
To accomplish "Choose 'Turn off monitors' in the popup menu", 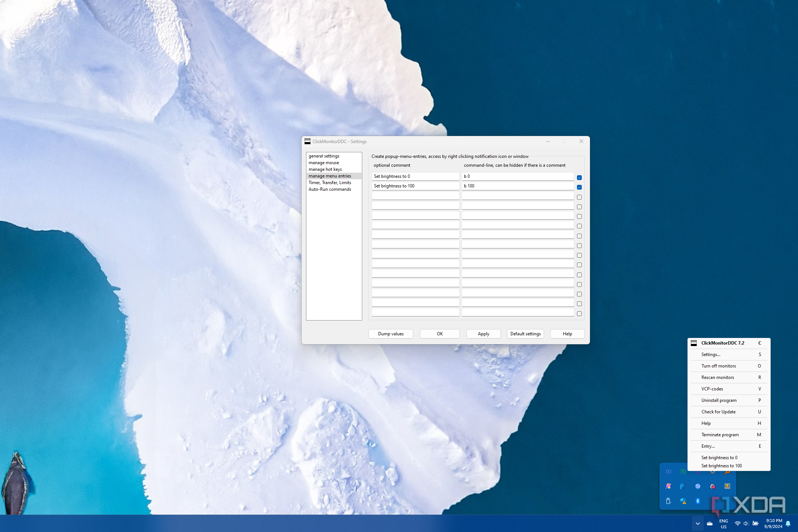I will pos(729,366).
